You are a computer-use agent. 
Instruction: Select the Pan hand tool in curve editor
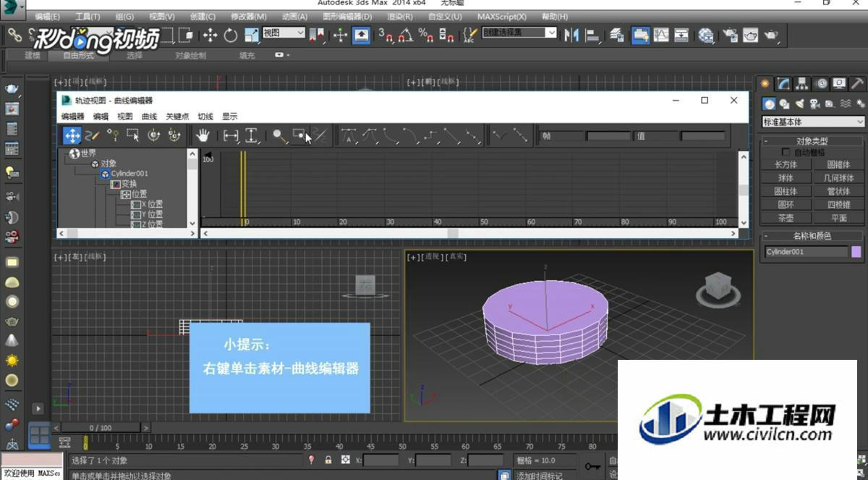pos(203,135)
